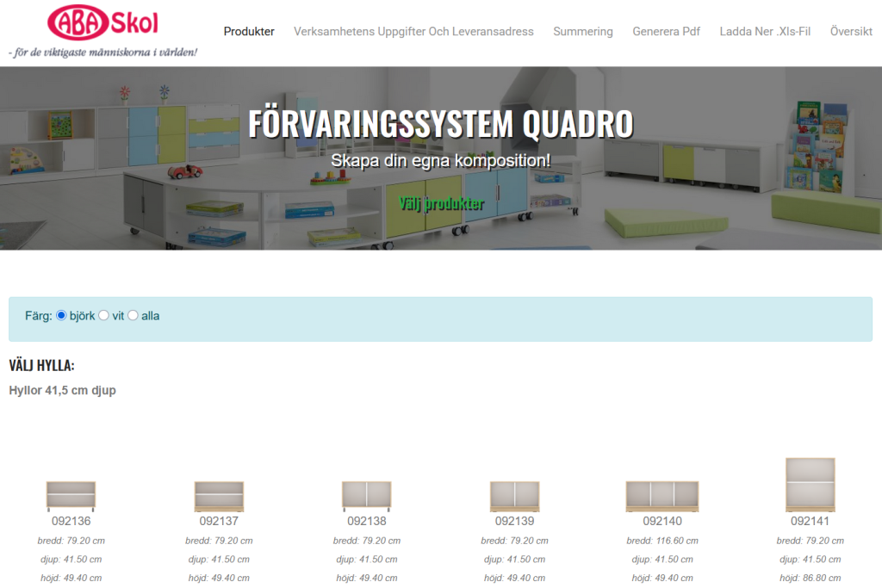The image size is (882, 588).
Task: Open the Produkter menu item
Action: [x=249, y=32]
